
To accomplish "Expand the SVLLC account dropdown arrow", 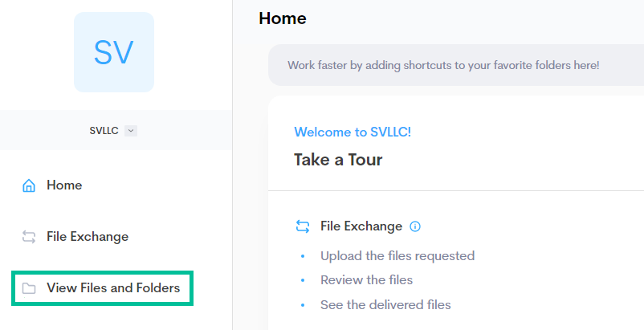I will click(132, 131).
